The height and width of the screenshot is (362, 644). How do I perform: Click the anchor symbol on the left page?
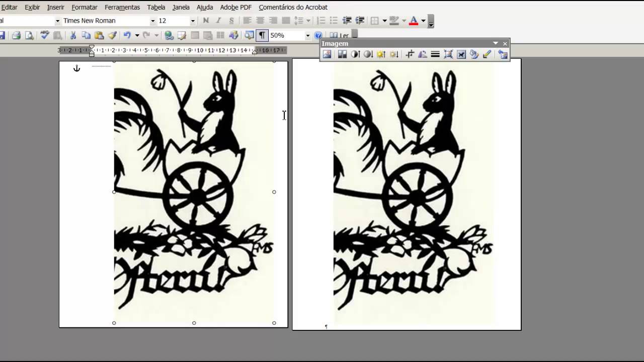76,68
